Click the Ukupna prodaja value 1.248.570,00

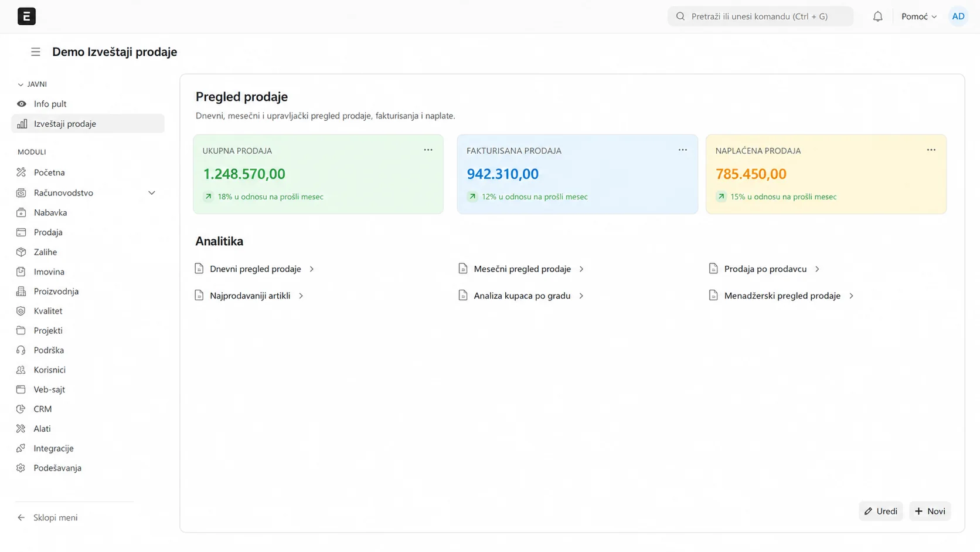[x=244, y=174]
